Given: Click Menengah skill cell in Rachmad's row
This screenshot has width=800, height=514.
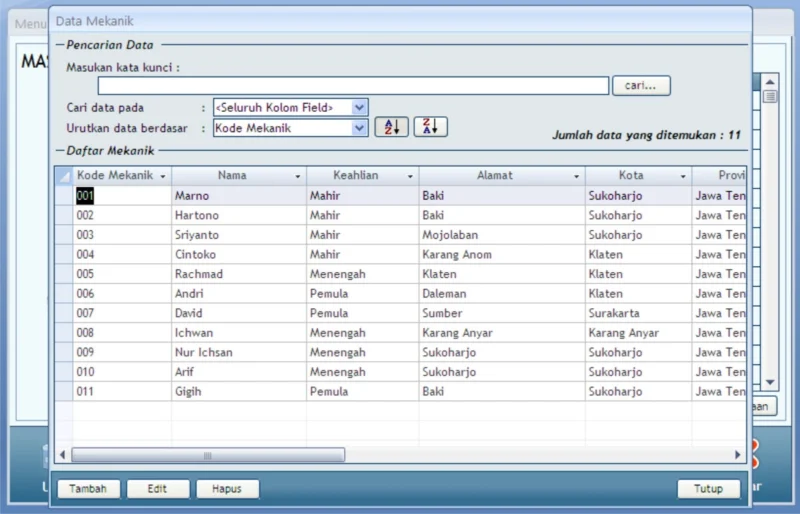Looking at the screenshot, I should [x=363, y=274].
